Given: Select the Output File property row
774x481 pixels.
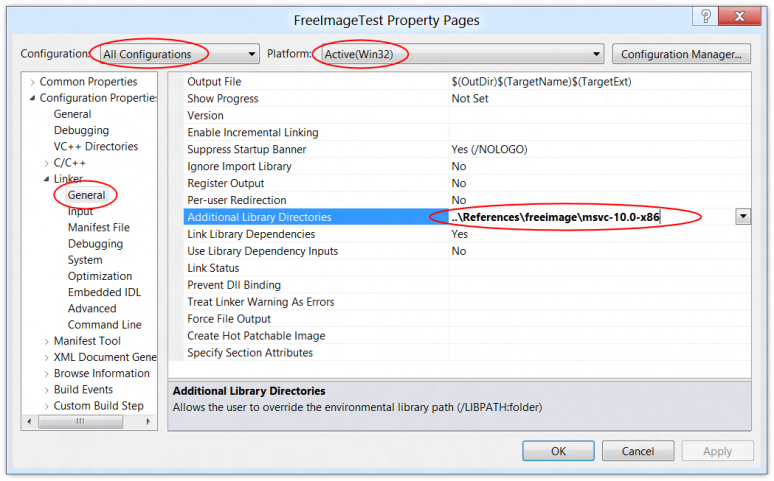Looking at the screenshot, I should click(x=467, y=81).
